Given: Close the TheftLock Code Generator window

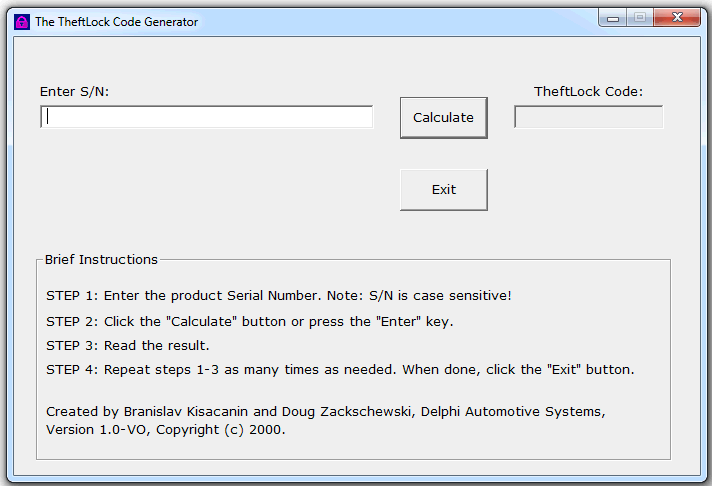Looking at the screenshot, I should pyautogui.click(x=677, y=18).
